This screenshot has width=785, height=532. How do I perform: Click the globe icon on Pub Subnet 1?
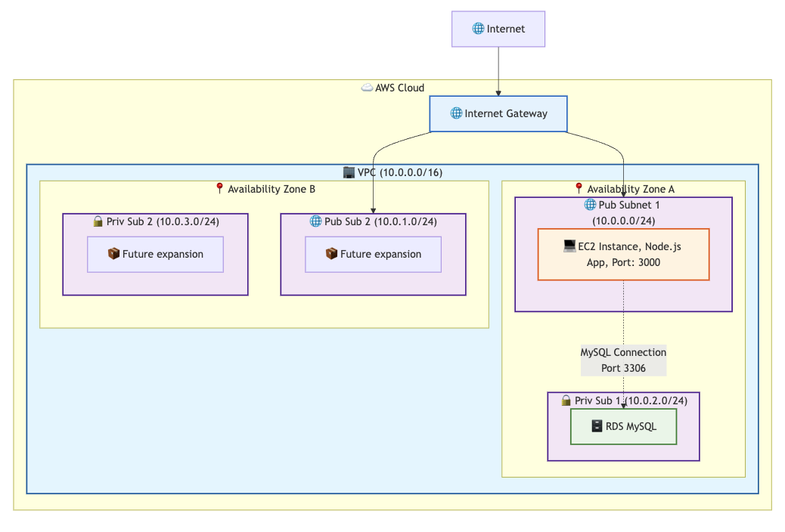tap(590, 205)
